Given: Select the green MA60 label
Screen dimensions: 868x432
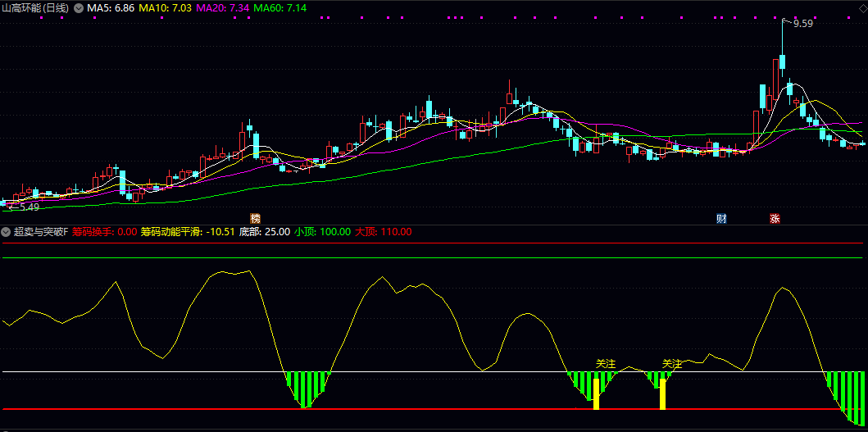Looking at the screenshot, I should point(280,7).
